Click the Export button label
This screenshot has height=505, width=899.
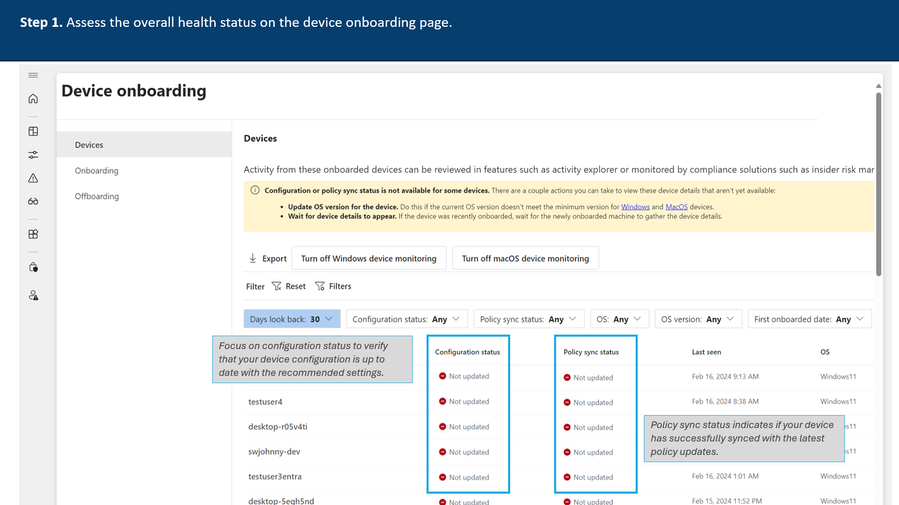274,259
